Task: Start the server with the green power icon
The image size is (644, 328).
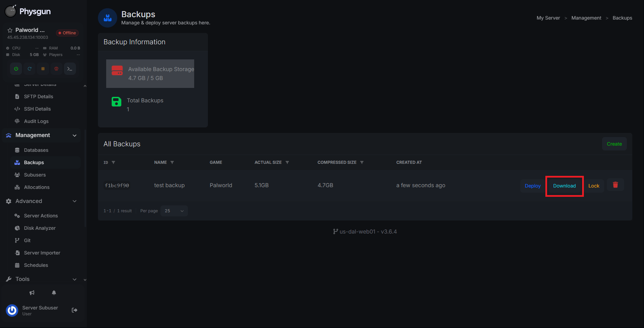Action: tap(16, 69)
